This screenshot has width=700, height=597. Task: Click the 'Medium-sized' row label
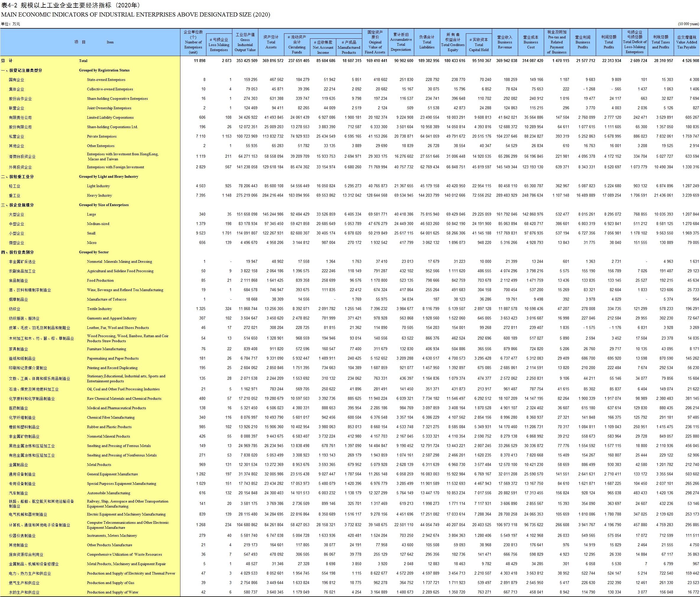pos(98,224)
